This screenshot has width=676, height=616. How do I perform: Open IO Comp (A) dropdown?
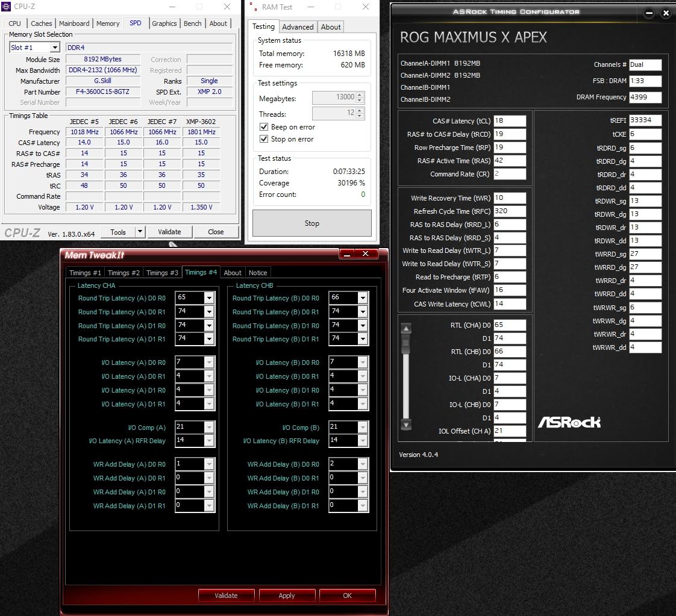[x=209, y=427]
